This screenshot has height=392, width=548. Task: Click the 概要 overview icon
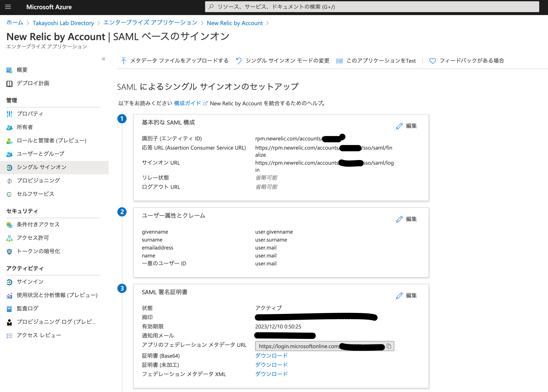(9, 70)
